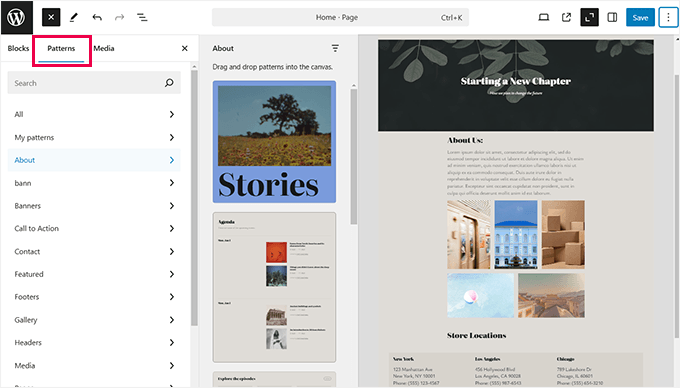Open the All patterns category

pyautogui.click(x=94, y=114)
